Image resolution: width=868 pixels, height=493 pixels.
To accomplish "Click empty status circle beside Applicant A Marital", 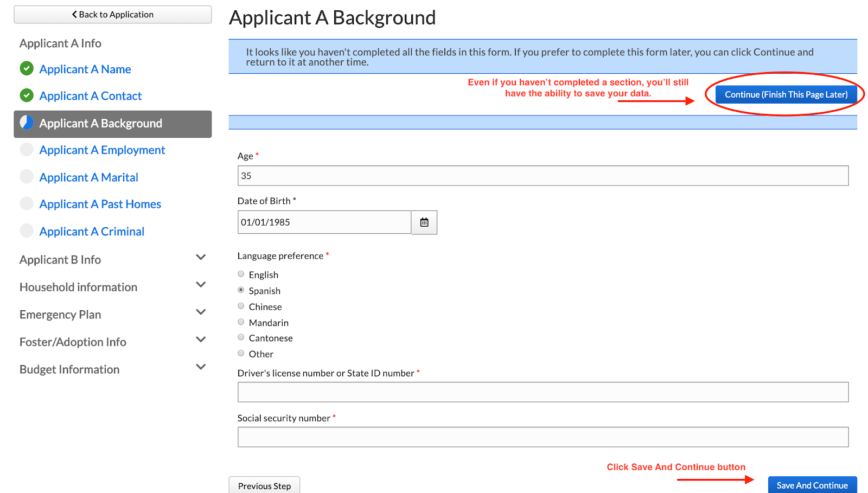I will (x=27, y=177).
